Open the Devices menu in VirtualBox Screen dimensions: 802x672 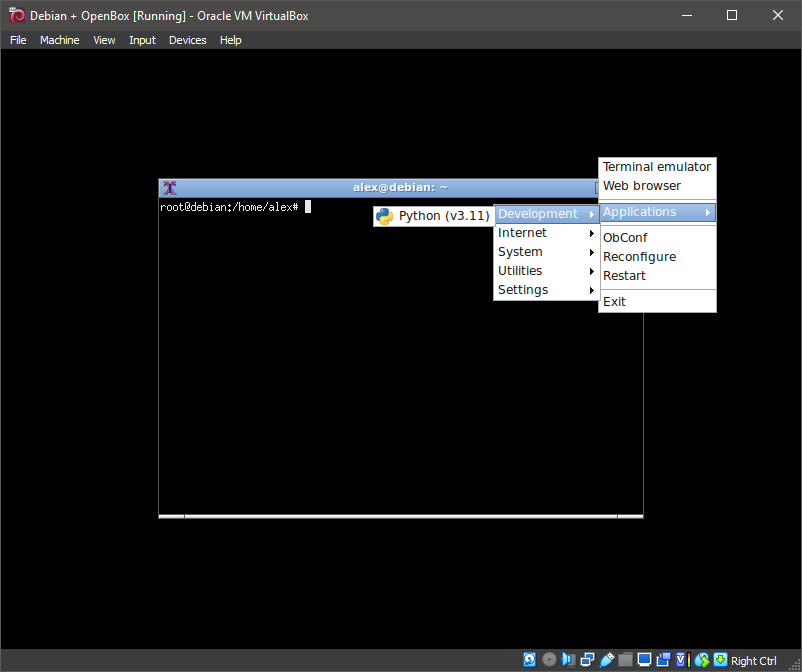point(186,40)
